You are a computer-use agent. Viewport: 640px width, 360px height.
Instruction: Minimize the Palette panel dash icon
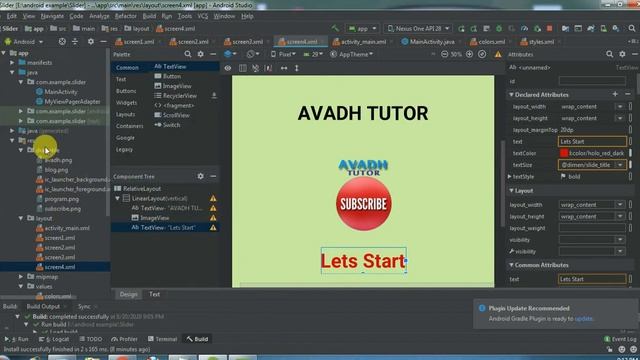click(213, 54)
